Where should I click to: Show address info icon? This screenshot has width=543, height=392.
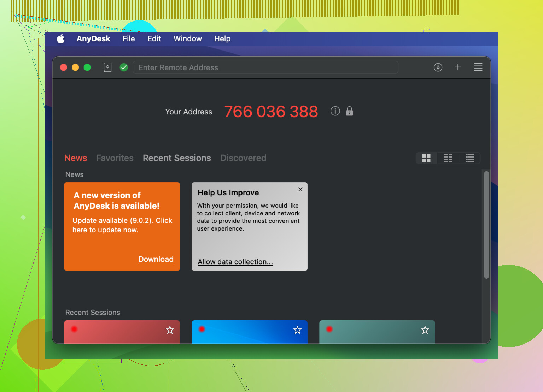click(335, 111)
